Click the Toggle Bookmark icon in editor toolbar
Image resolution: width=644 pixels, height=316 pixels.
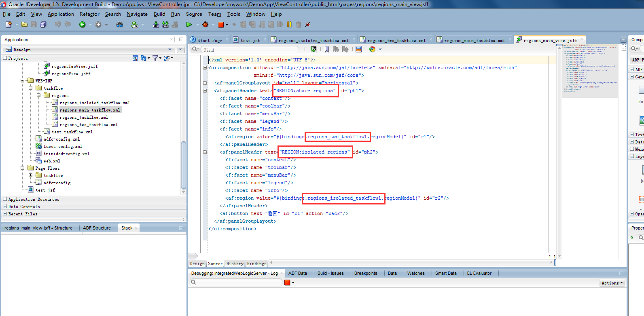(326, 49)
